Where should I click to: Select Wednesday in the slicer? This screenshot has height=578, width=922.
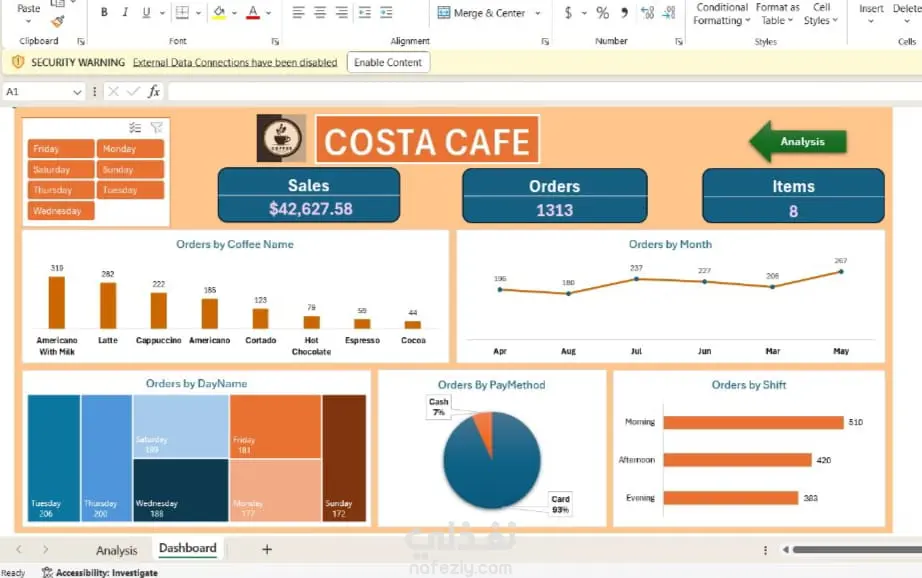pos(61,211)
